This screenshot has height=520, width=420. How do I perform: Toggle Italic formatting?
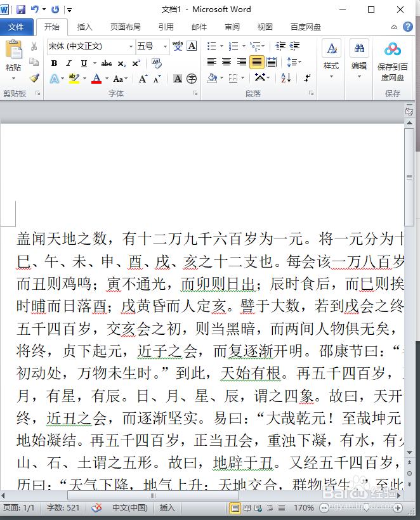(69, 63)
